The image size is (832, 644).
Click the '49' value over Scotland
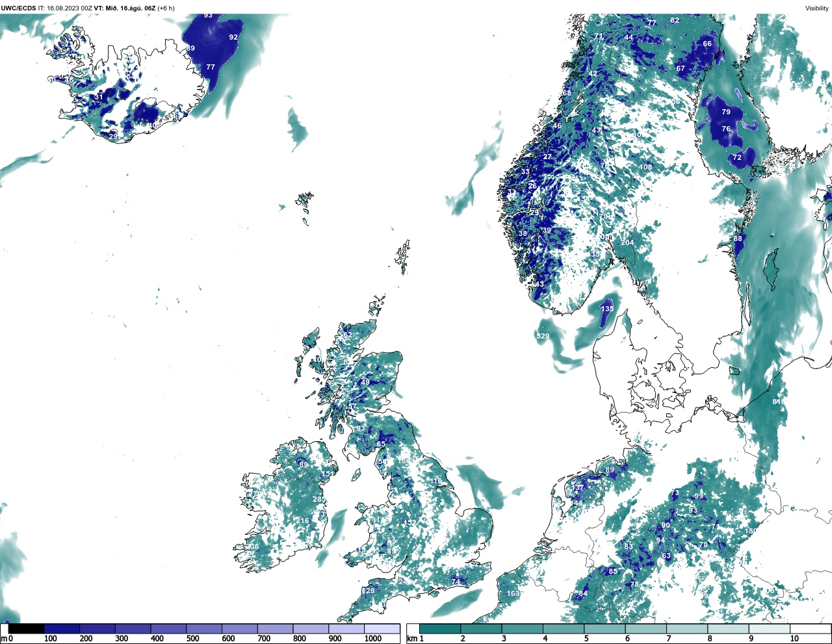[365, 382]
